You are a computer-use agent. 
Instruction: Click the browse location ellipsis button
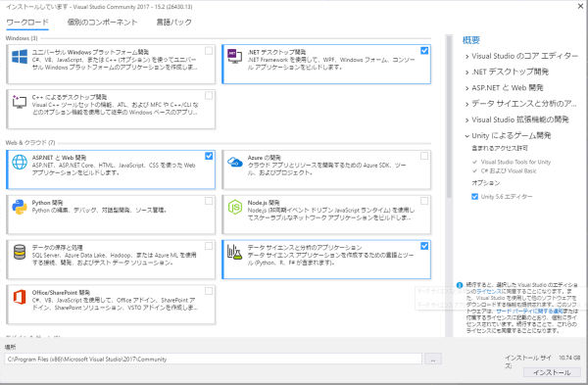(433, 359)
